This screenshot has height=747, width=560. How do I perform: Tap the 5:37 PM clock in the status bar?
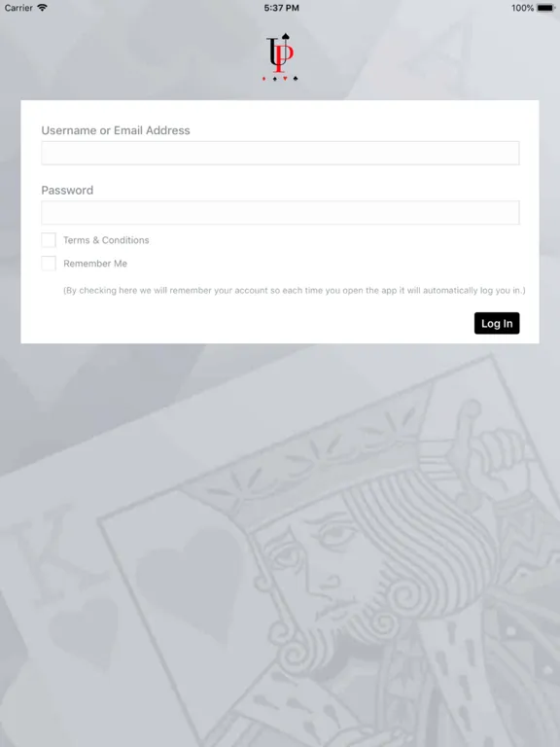point(281,8)
